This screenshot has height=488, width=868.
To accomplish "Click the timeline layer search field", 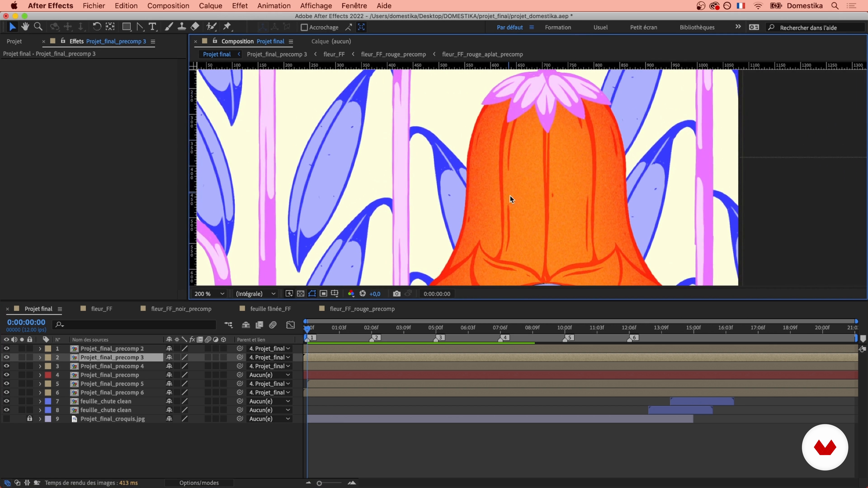I will [134, 325].
